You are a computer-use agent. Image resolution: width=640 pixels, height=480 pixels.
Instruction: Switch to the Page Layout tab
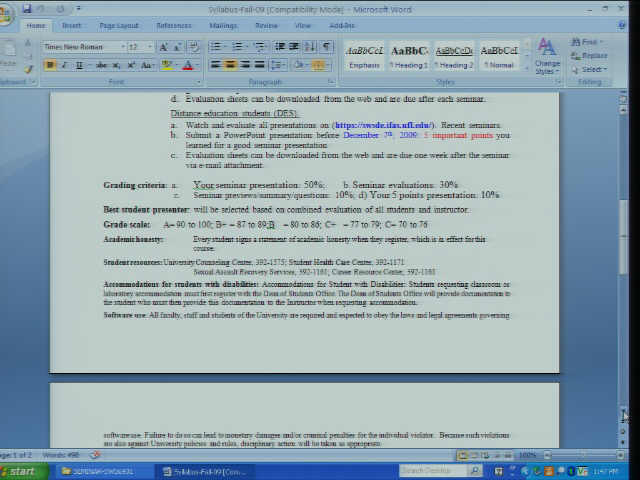(x=119, y=25)
